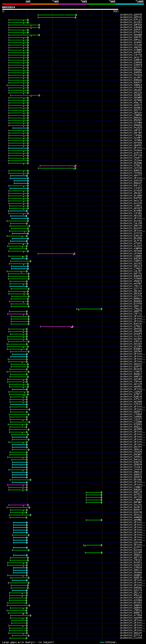The width and height of the screenshot is (146, 644).
Task: Select the UniRef100_Q58D10 hit label
Action: tap(131, 555)
